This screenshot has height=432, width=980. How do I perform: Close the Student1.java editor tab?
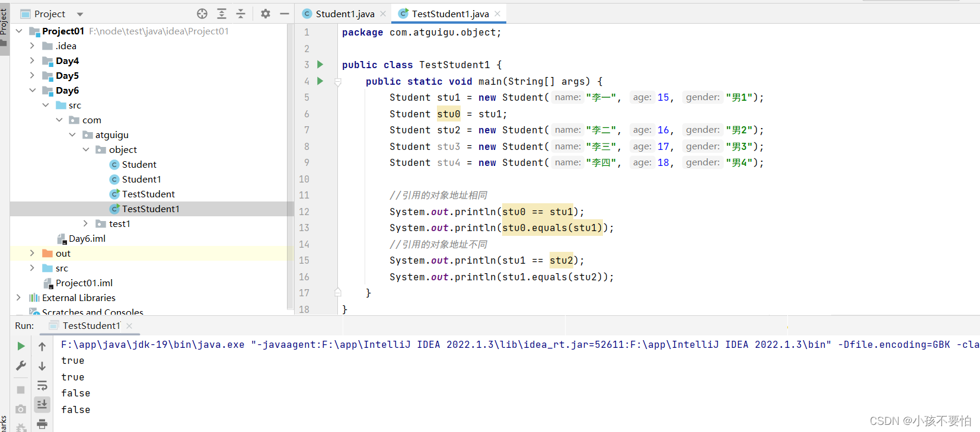pos(383,14)
